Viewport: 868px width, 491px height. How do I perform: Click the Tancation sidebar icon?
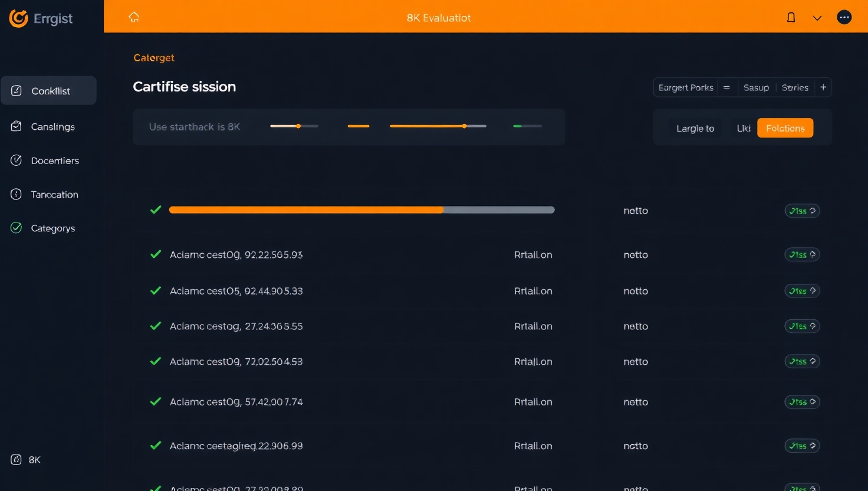[17, 194]
